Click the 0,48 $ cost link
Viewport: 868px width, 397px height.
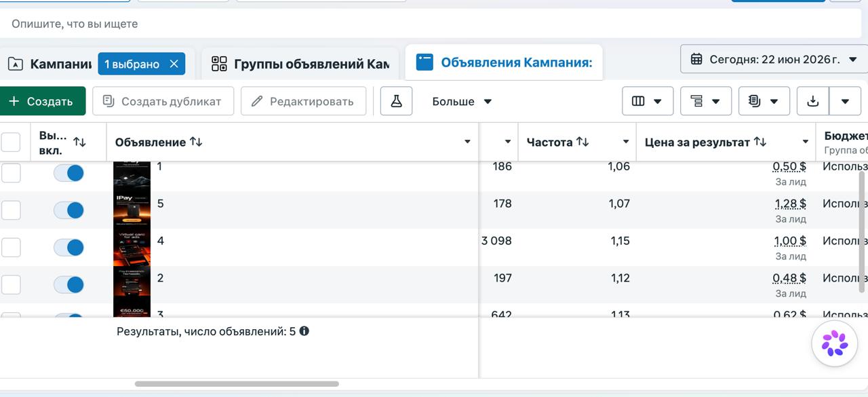pyautogui.click(x=789, y=278)
